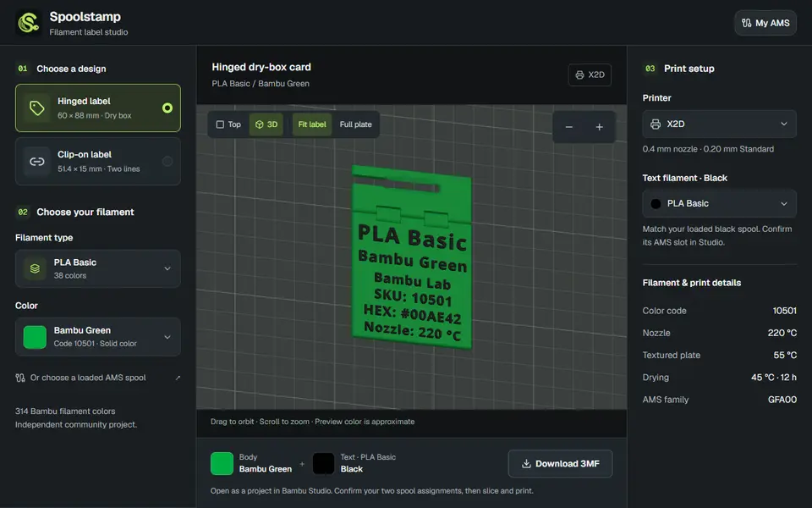Open the Bambu Green color dropdown
Viewport: 812px width, 508px height.
pos(98,337)
